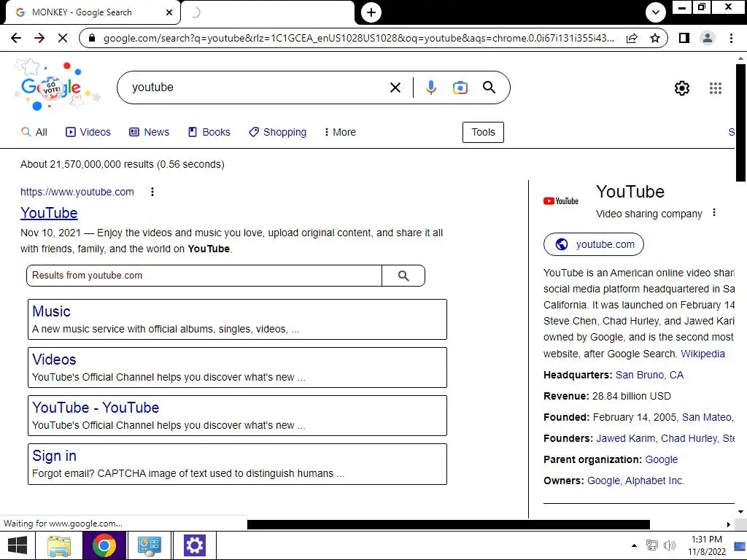Click the Google doodle logo
Image resolution: width=747 pixels, height=560 pixels.
coord(56,86)
